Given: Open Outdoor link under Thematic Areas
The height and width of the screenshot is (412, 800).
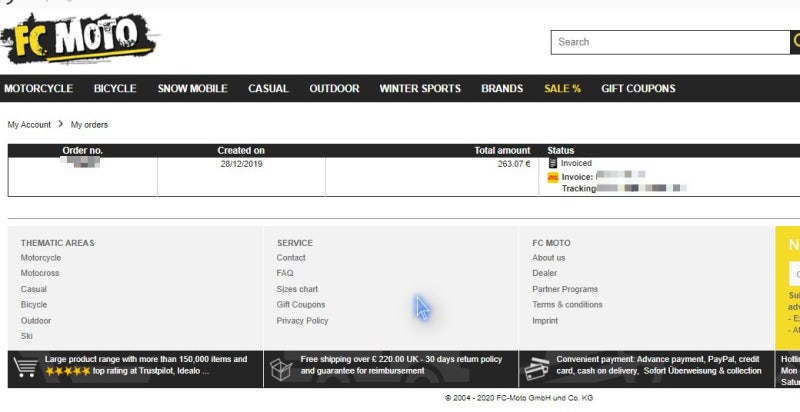Looking at the screenshot, I should (x=36, y=320).
